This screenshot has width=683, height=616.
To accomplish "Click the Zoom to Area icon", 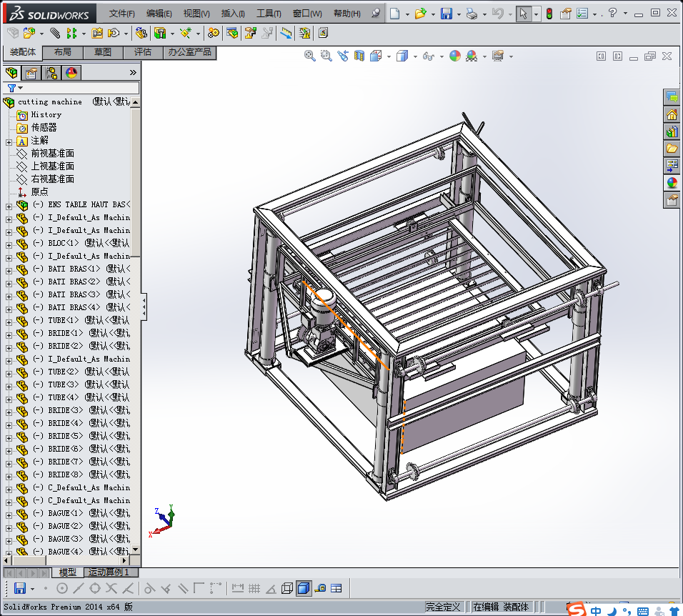I will 326,56.
